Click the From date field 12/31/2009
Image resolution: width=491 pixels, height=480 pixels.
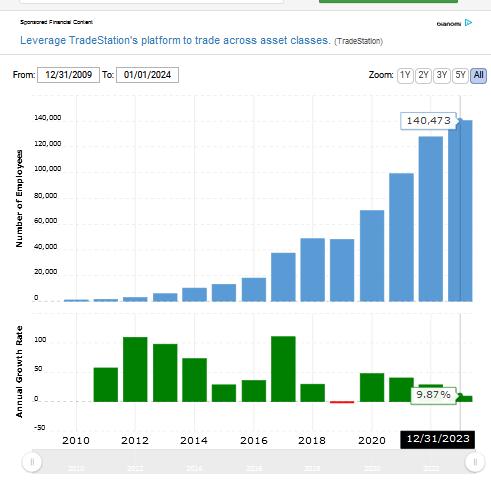pyautogui.click(x=68, y=75)
